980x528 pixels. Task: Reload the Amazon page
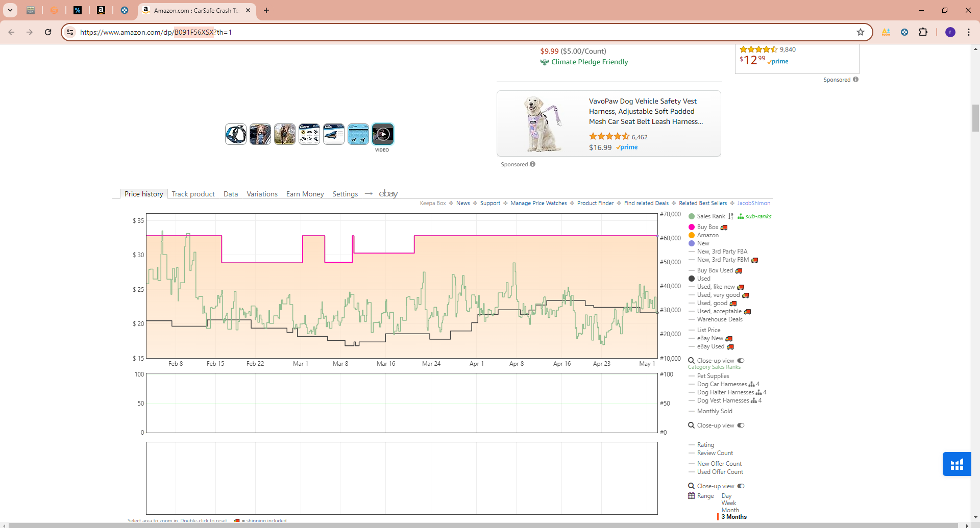click(x=48, y=32)
